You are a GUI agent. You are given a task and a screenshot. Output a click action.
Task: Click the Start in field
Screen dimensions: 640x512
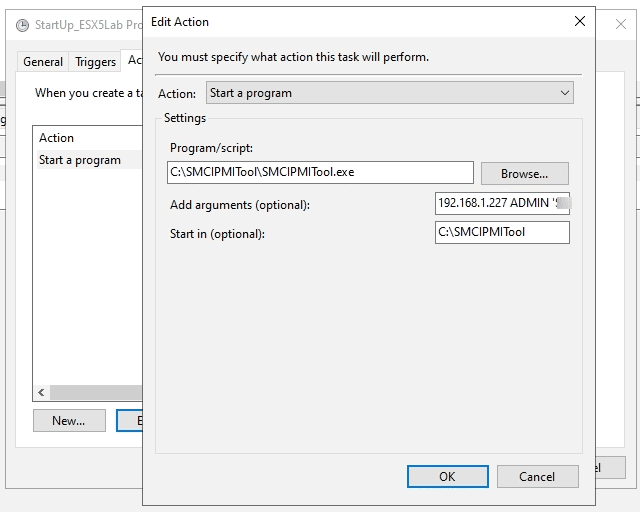(x=502, y=232)
